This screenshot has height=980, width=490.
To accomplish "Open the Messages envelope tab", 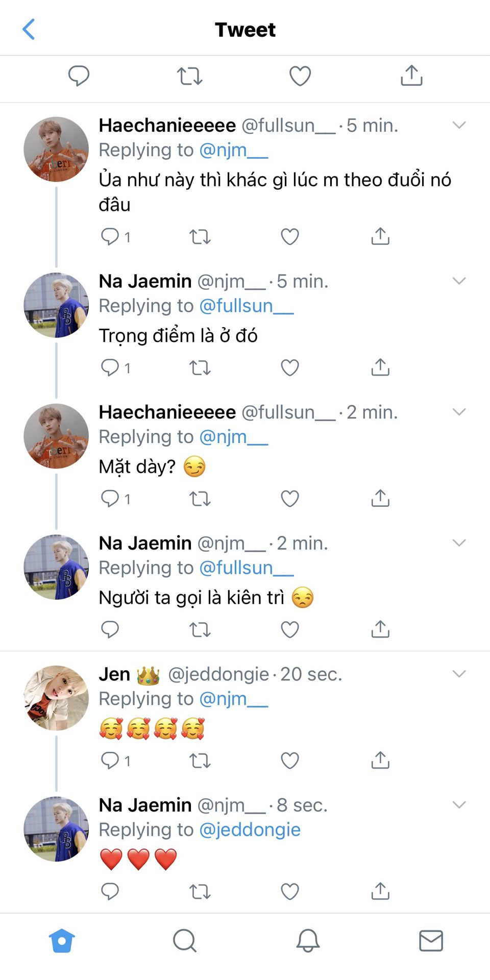I will 431,940.
